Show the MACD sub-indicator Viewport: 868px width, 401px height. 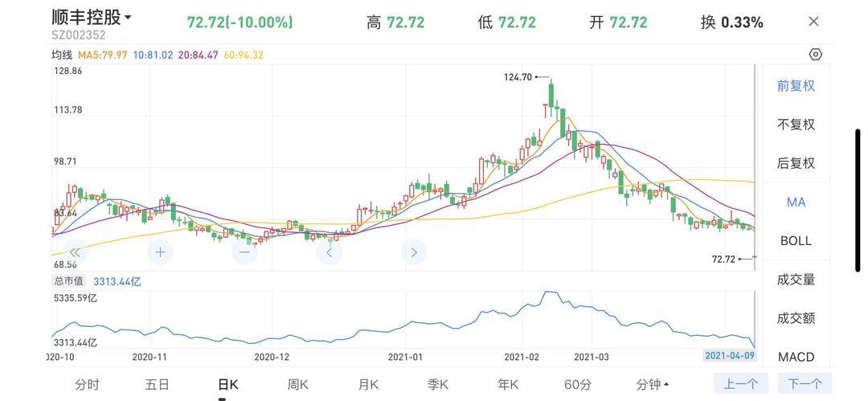796,357
